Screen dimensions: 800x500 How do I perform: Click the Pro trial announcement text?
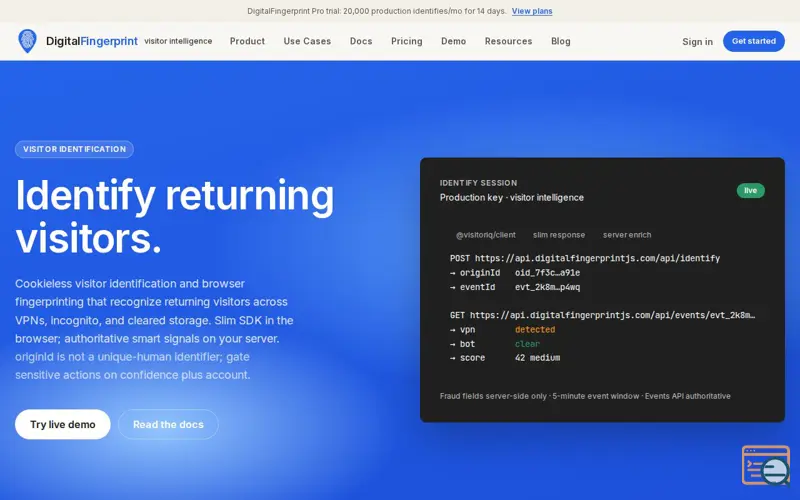[377, 11]
